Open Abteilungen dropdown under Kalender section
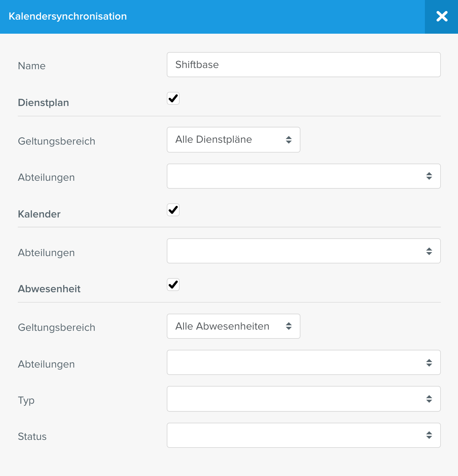 pos(303,251)
